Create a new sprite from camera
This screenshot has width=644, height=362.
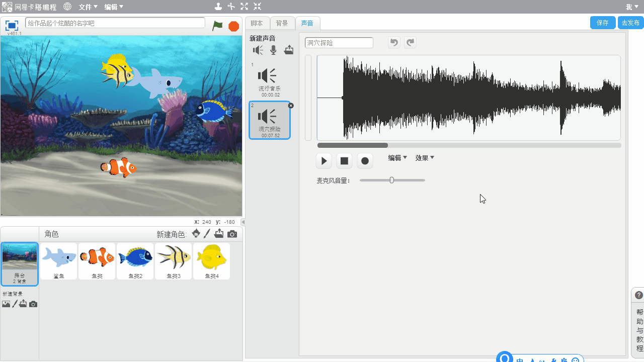[232, 234]
